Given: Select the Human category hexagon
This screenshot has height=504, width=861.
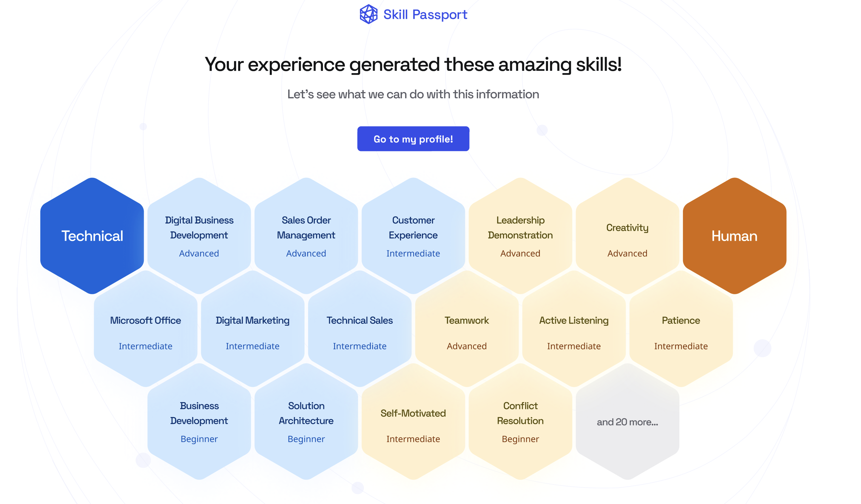Looking at the screenshot, I should 734,236.
